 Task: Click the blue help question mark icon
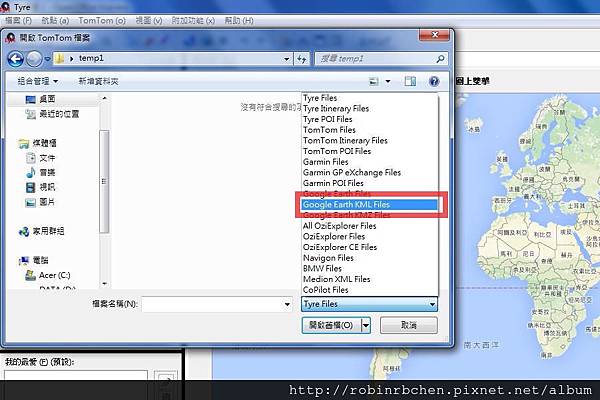click(x=434, y=81)
